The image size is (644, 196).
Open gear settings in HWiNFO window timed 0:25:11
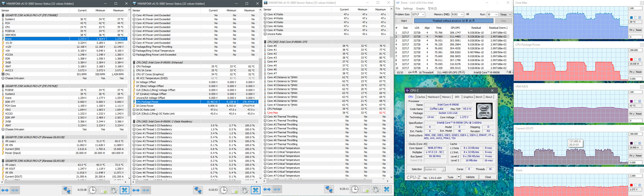click(x=376, y=190)
